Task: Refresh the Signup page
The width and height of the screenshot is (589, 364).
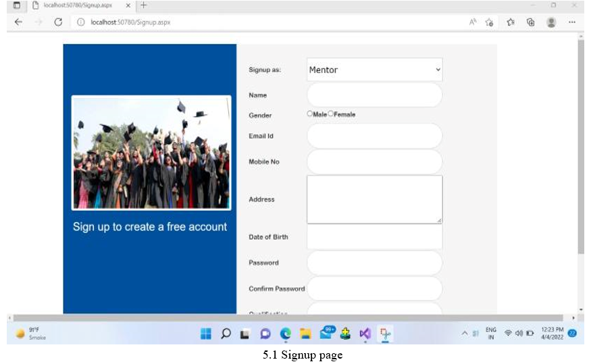Action: [58, 22]
